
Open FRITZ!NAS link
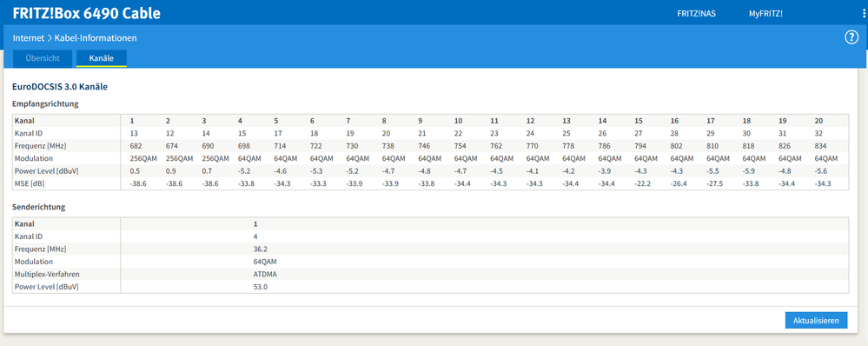point(696,14)
